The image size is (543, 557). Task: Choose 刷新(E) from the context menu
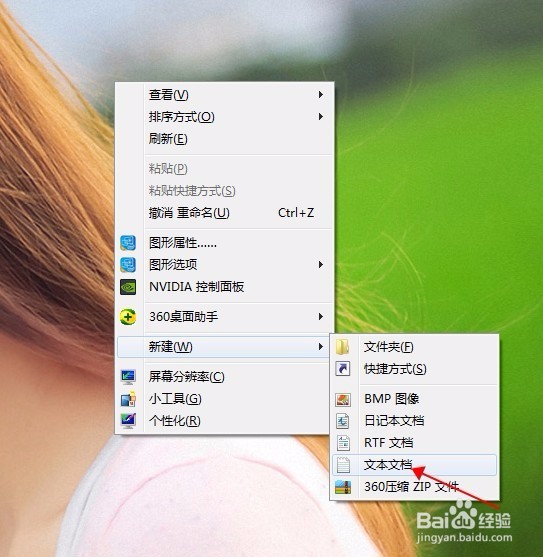(x=224, y=139)
